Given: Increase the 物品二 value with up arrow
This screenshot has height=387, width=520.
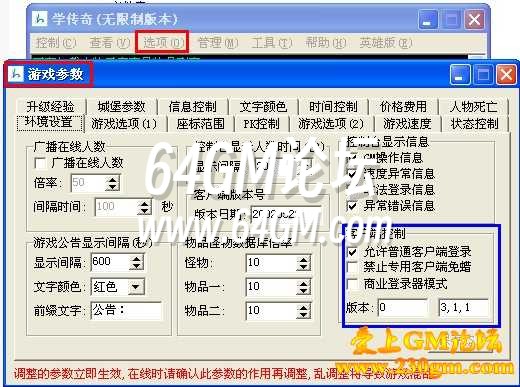Looking at the screenshot, I should click(303, 307).
